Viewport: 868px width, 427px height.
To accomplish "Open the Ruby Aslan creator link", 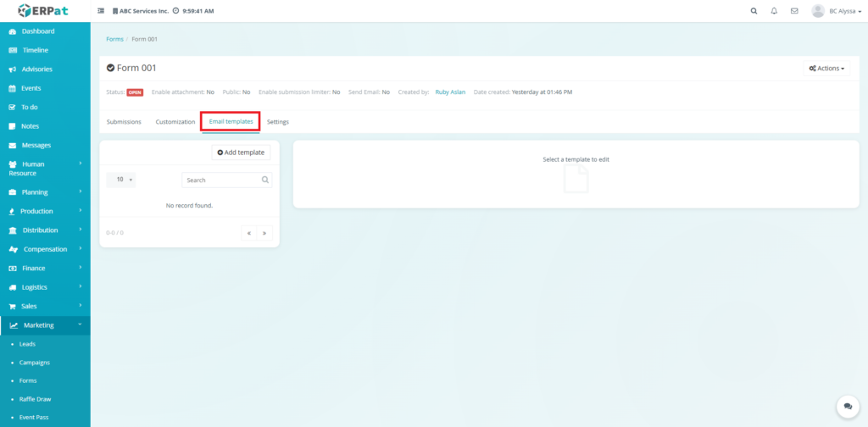I will pos(451,91).
